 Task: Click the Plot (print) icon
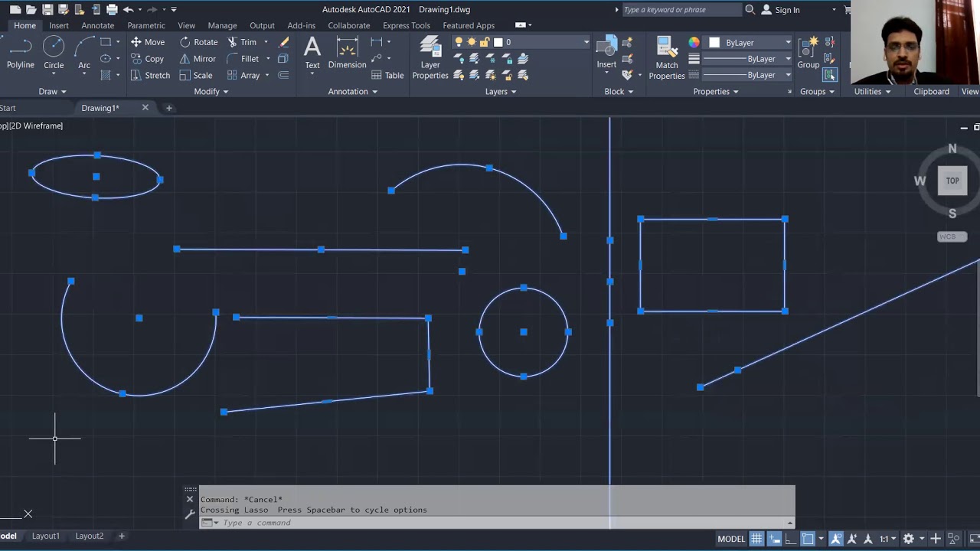coord(112,9)
